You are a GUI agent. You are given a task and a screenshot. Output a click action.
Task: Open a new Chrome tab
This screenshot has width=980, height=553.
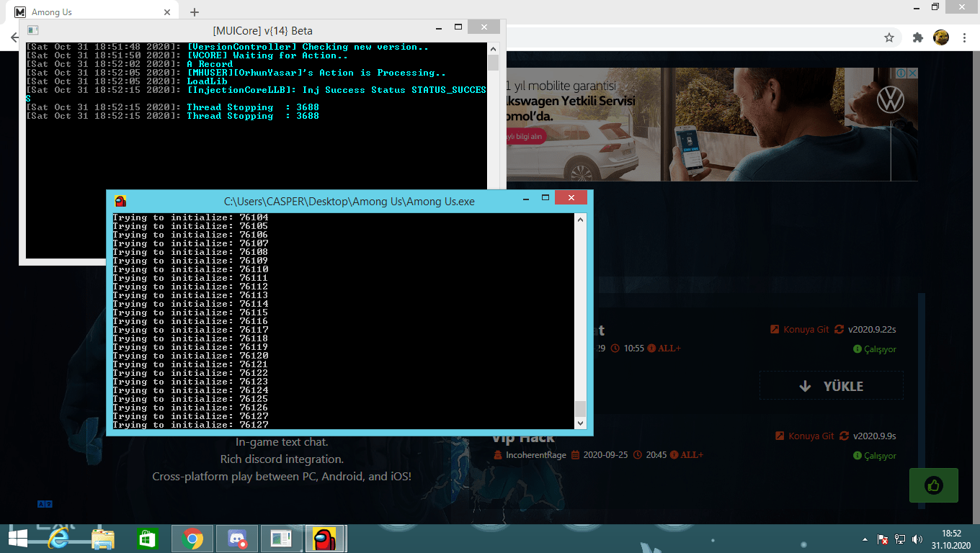195,12
